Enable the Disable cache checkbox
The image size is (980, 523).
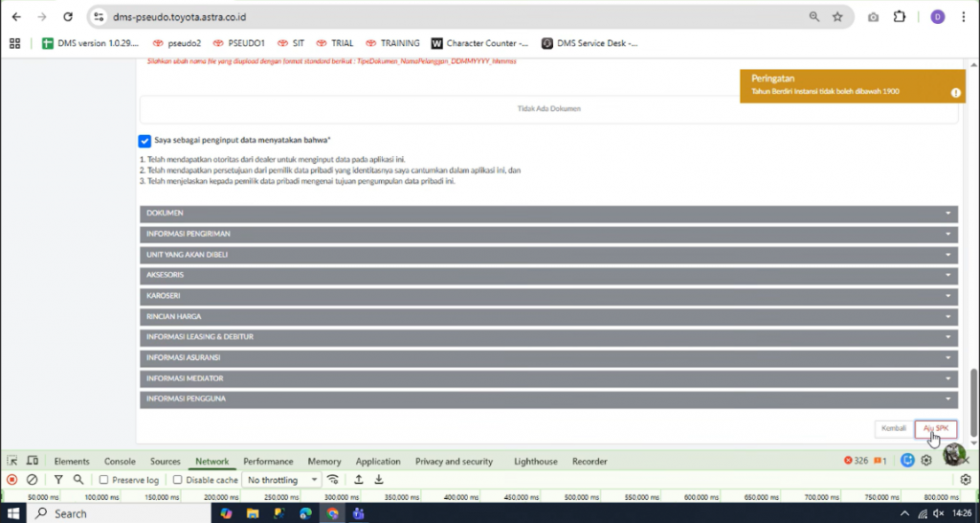178,480
